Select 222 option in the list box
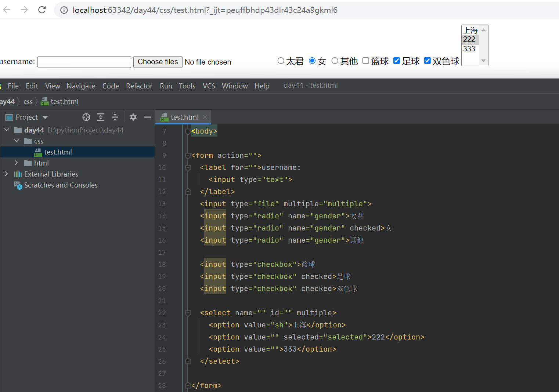The height and width of the screenshot is (392, 559). click(x=470, y=39)
